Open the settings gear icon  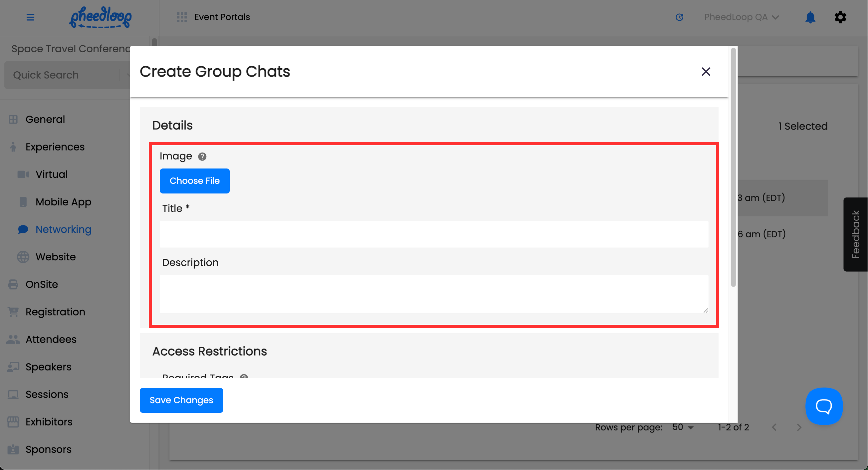tap(840, 17)
